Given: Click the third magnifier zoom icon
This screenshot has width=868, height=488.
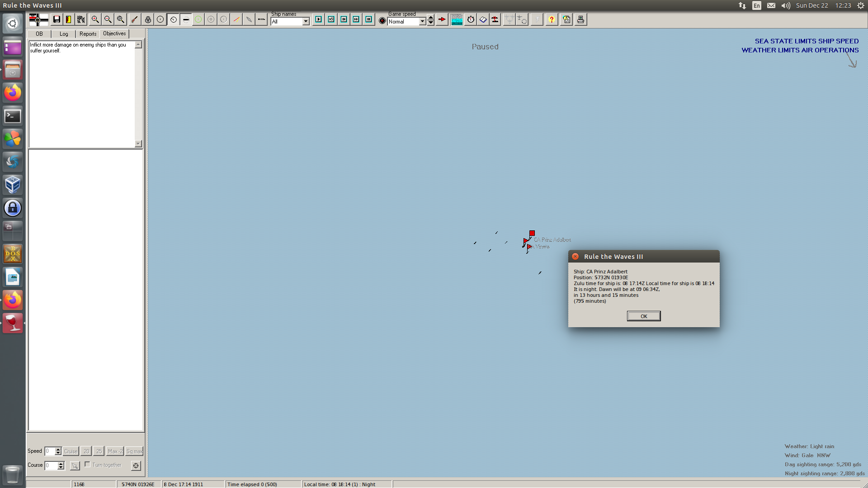Looking at the screenshot, I should [x=121, y=19].
